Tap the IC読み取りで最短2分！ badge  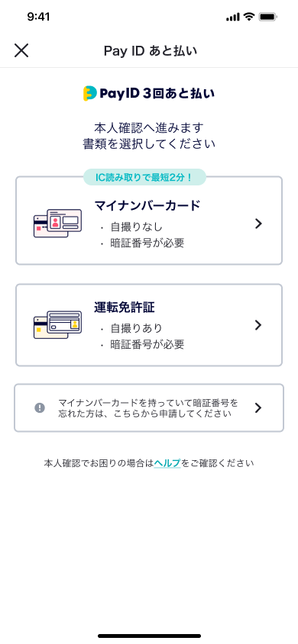tap(144, 178)
